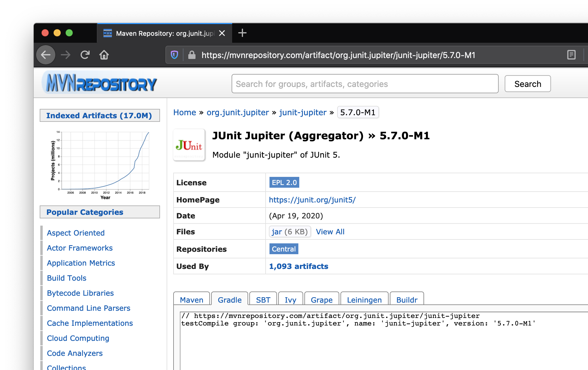
Task: Click the 1,093 artifacts link
Action: tap(299, 267)
